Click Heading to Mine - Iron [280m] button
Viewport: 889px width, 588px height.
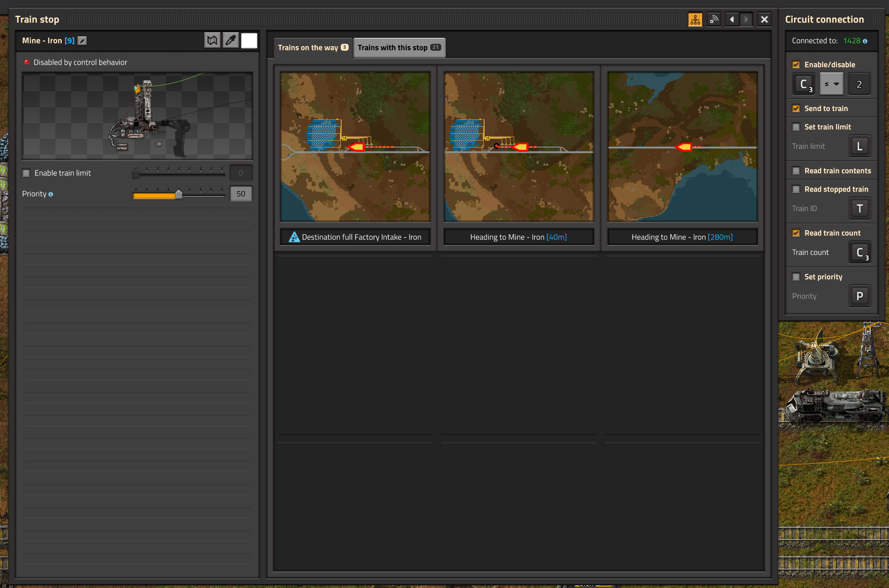click(682, 237)
